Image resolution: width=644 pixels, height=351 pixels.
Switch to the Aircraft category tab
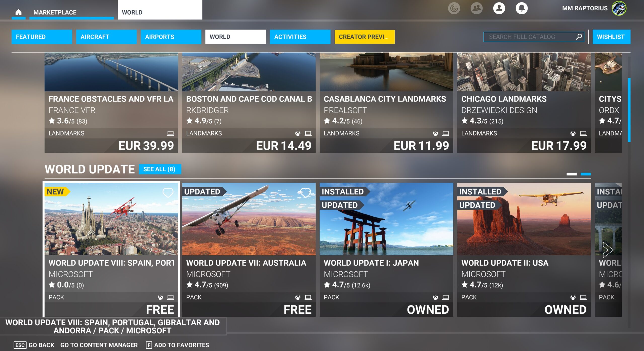106,37
